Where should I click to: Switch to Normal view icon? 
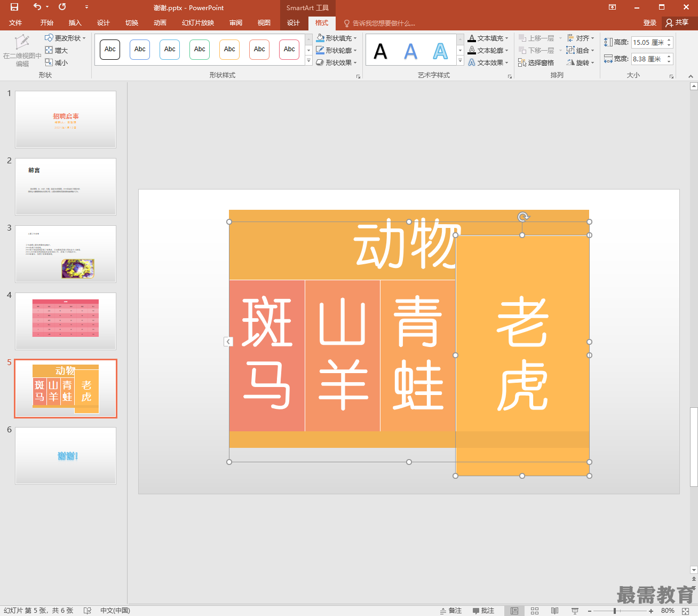tap(514, 611)
